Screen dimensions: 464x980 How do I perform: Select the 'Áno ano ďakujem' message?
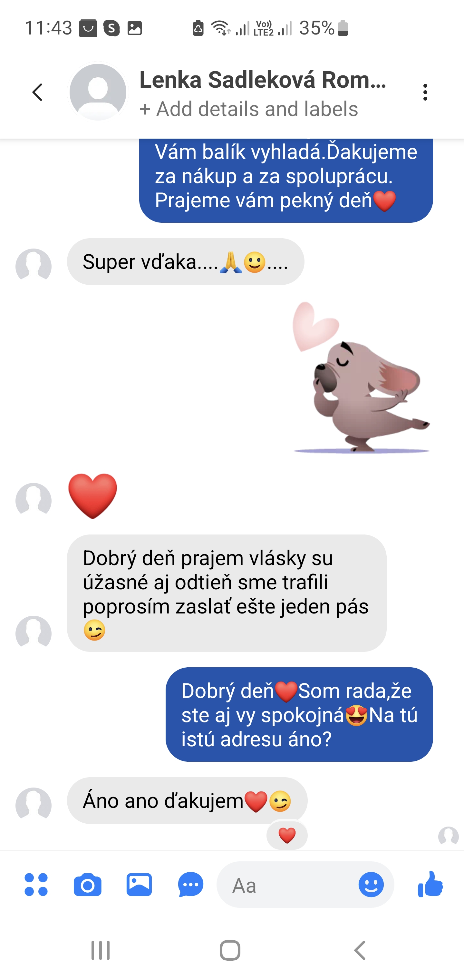click(187, 800)
